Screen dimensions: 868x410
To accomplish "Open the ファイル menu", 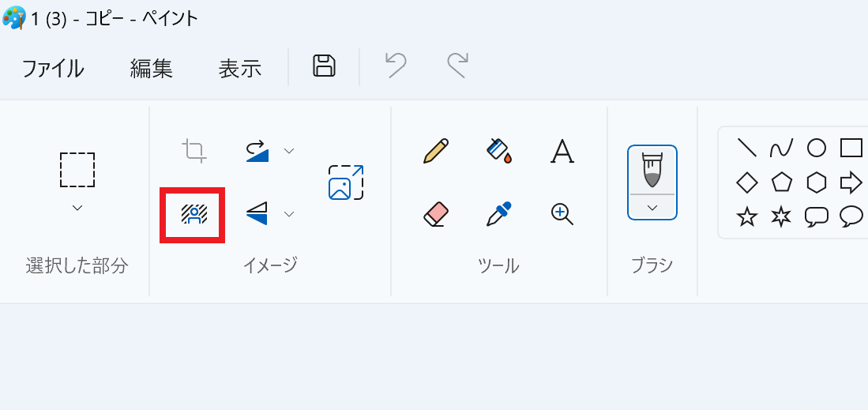I will [x=52, y=68].
